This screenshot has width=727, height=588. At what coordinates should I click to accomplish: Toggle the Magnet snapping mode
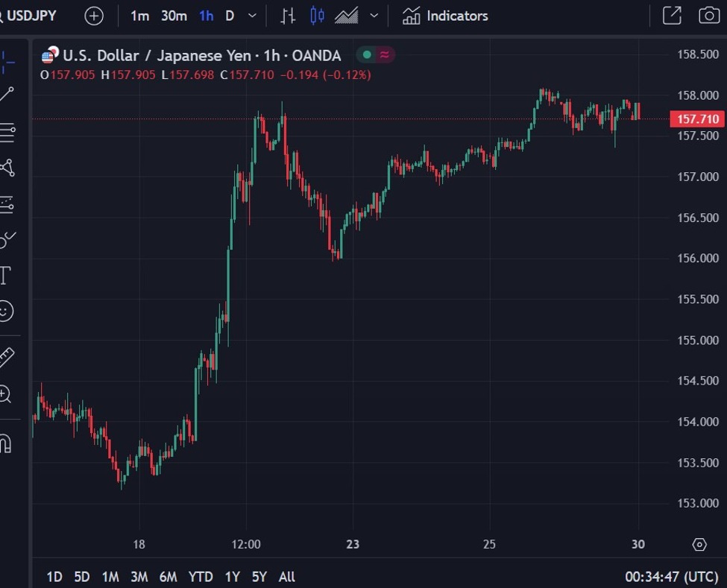[5, 443]
